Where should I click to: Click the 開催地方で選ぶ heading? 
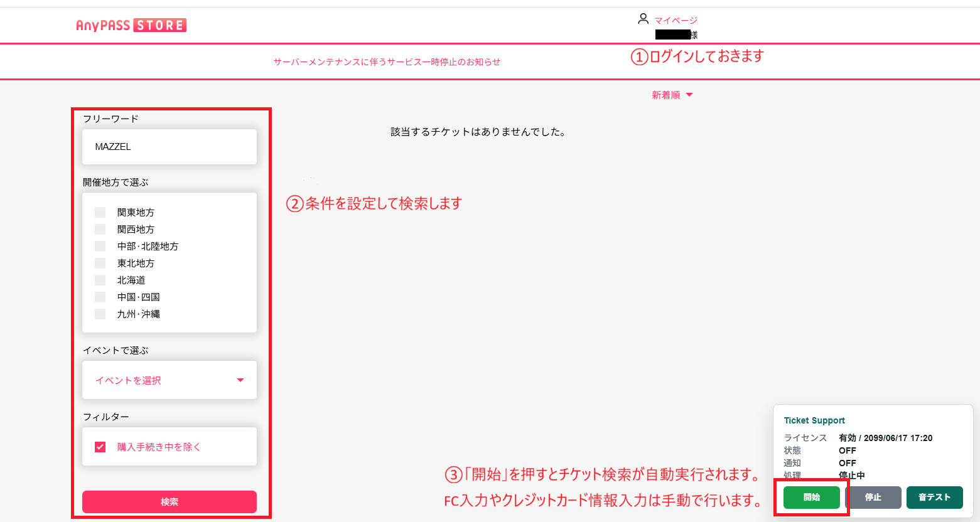click(116, 182)
